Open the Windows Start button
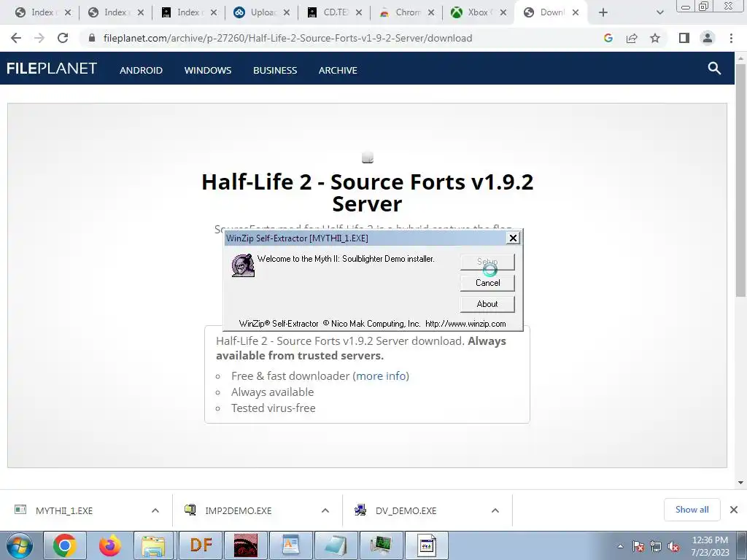This screenshot has width=747, height=560. coord(20,545)
